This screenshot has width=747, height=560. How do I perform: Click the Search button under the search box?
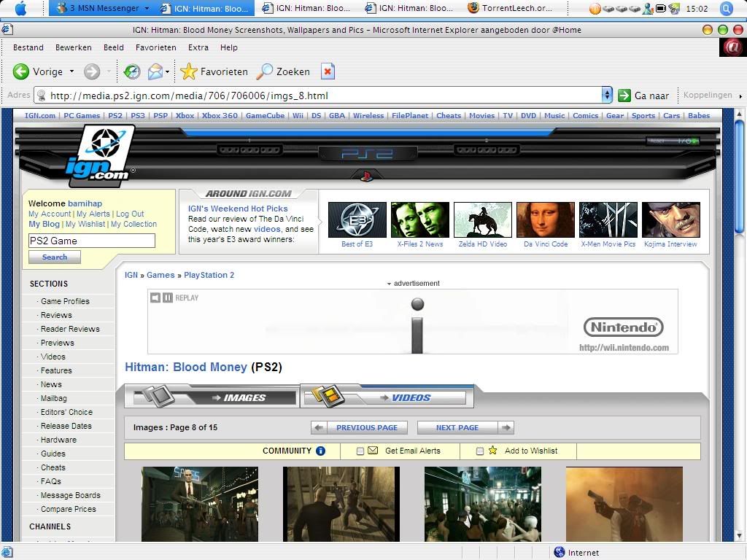coord(54,257)
